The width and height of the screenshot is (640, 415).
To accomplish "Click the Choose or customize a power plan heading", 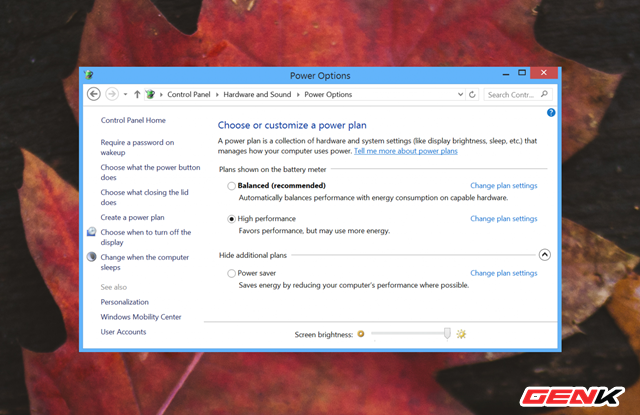I will point(292,125).
